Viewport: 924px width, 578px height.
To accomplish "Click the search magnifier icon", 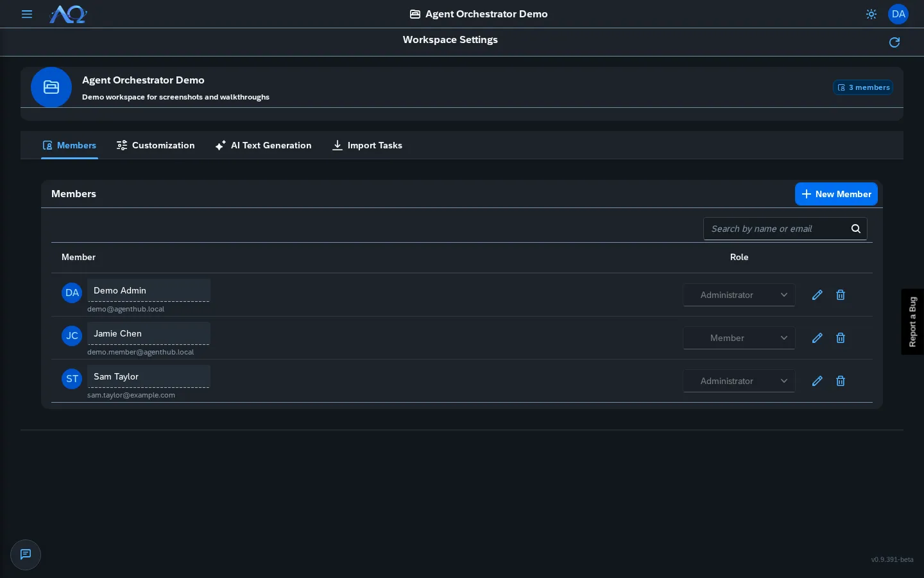I will point(855,229).
